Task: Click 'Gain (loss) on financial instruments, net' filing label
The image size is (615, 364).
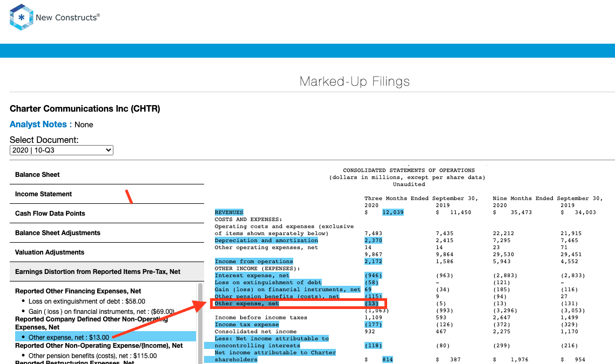Action: pos(287,290)
